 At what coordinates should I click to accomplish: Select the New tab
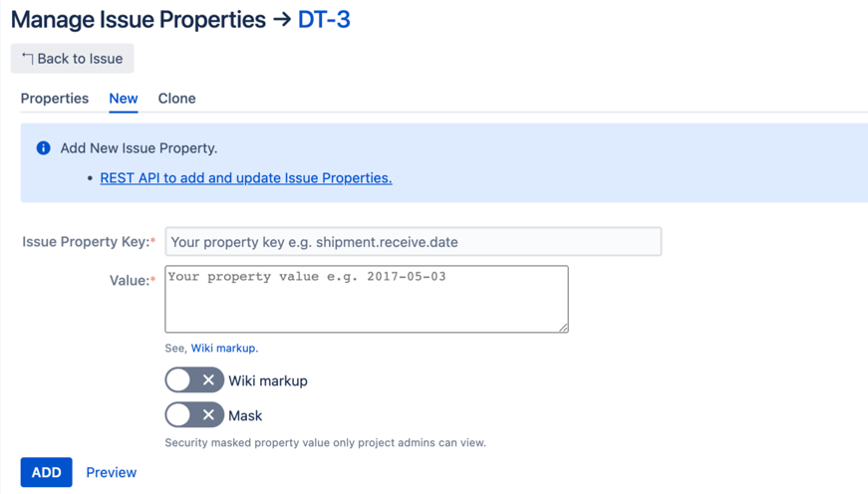point(124,99)
